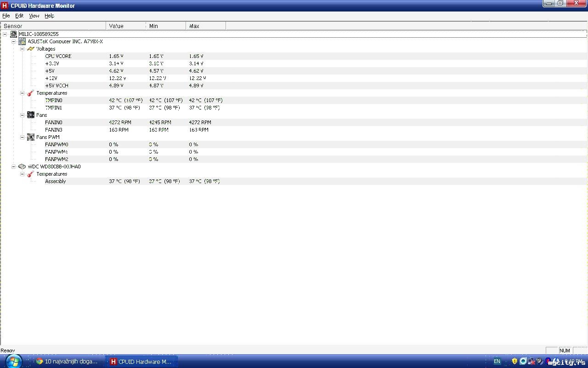Open the Edit menu
This screenshot has width=588, height=368.
pos(19,16)
